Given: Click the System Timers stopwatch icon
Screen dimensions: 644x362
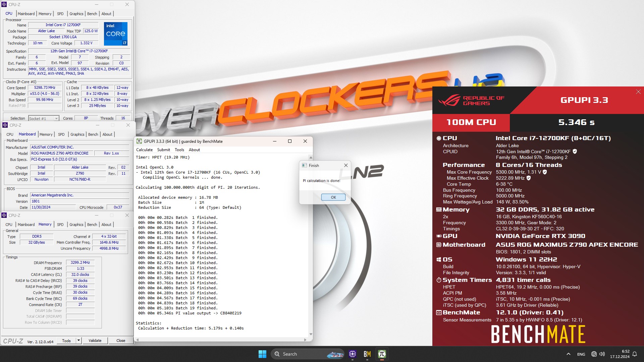Looking at the screenshot, I should point(439,280).
